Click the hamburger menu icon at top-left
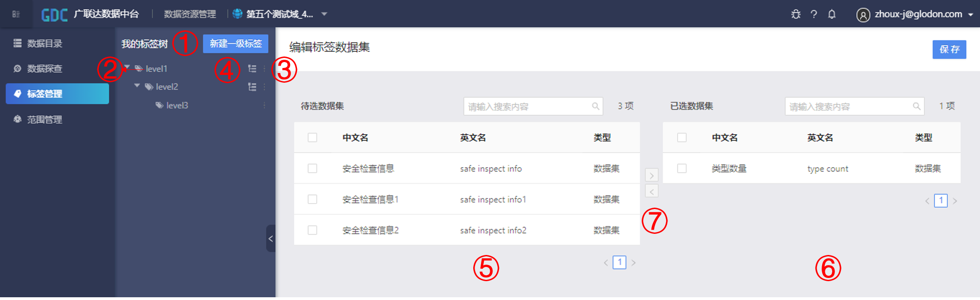The width and height of the screenshot is (980, 300). pyautogui.click(x=16, y=14)
